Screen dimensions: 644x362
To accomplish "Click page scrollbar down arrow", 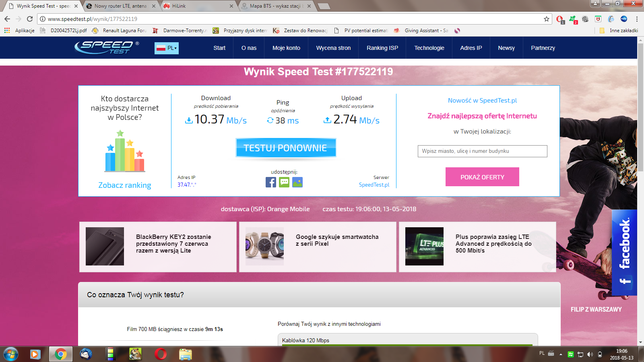I will pos(640,342).
